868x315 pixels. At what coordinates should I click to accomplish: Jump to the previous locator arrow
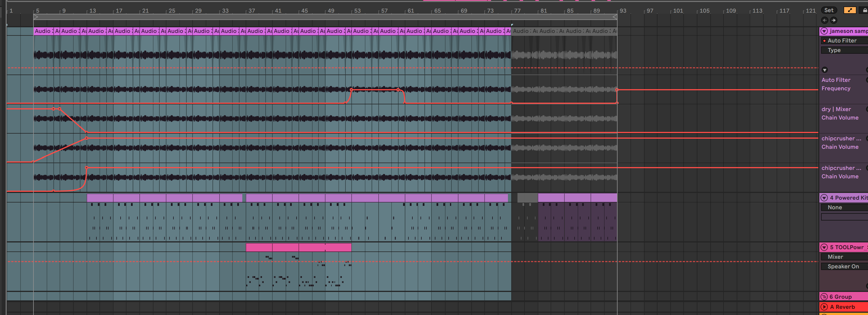[824, 20]
